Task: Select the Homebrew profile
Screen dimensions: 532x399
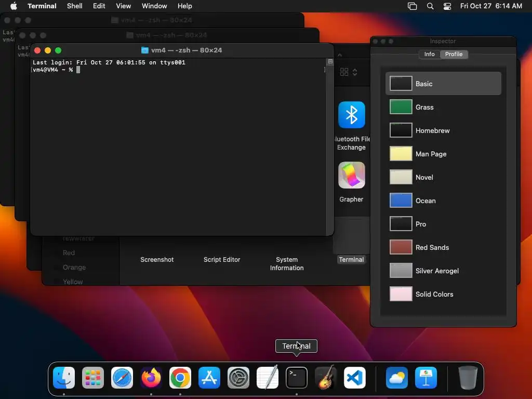Action: [x=443, y=130]
